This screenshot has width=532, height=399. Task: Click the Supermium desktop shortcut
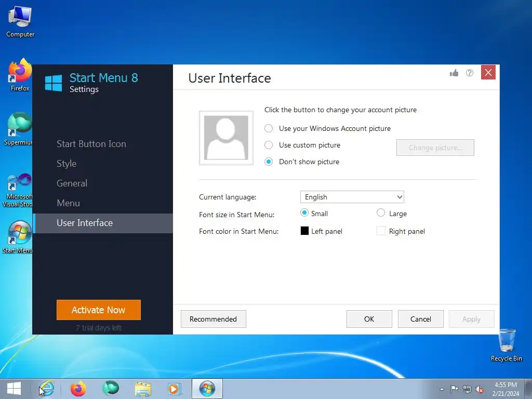click(18, 129)
